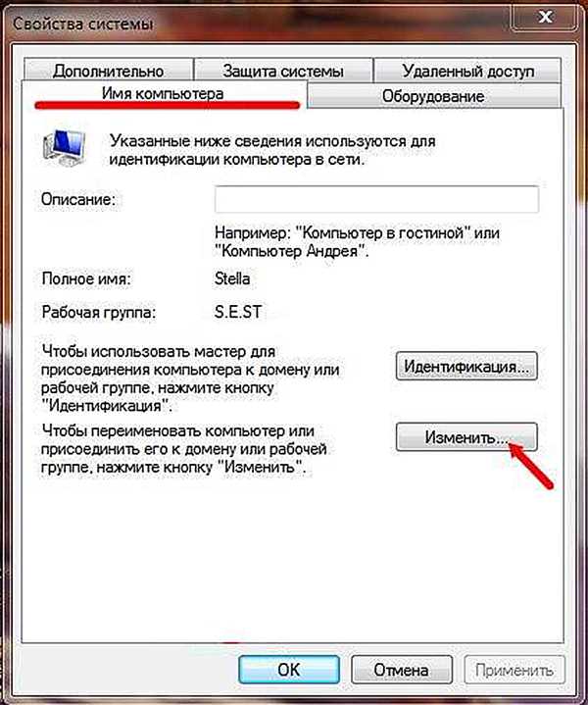Confirm with the OK button

(x=289, y=670)
